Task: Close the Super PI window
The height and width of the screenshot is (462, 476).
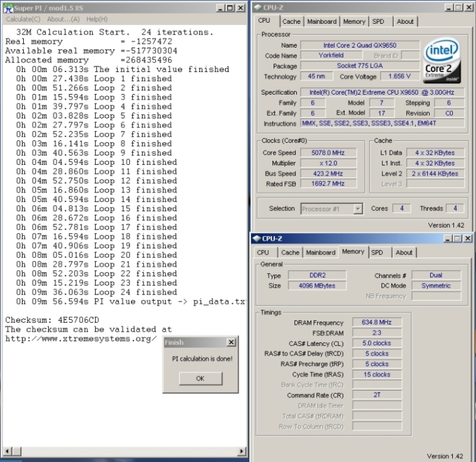Action: coord(241,8)
